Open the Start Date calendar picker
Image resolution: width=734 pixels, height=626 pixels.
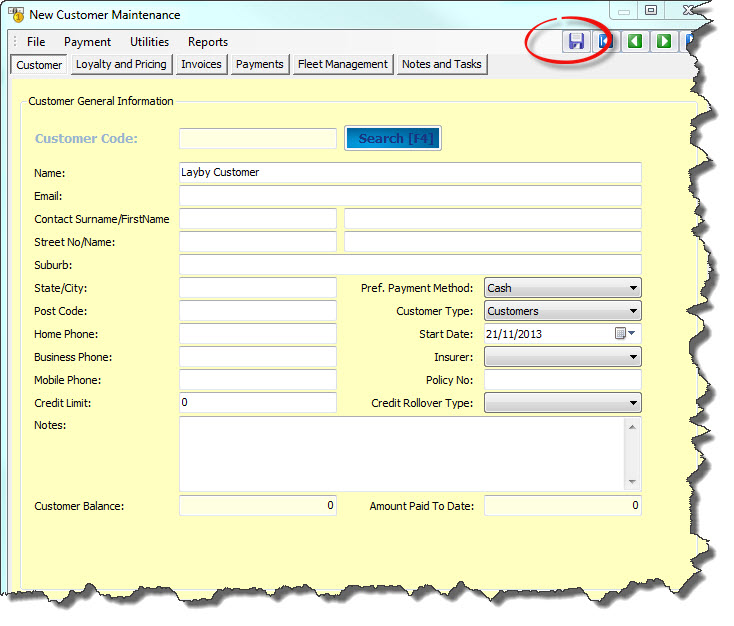(x=625, y=333)
